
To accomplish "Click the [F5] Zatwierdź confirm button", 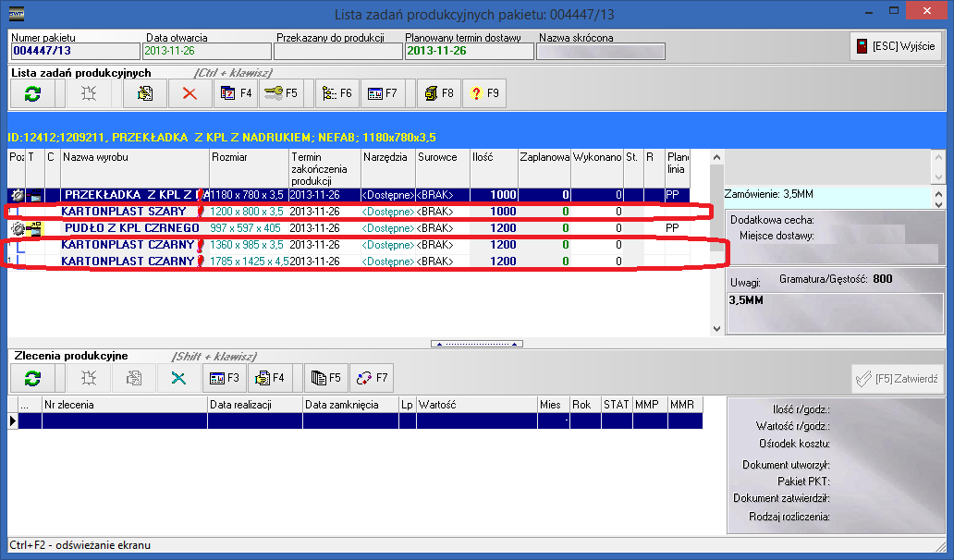I will click(x=897, y=378).
